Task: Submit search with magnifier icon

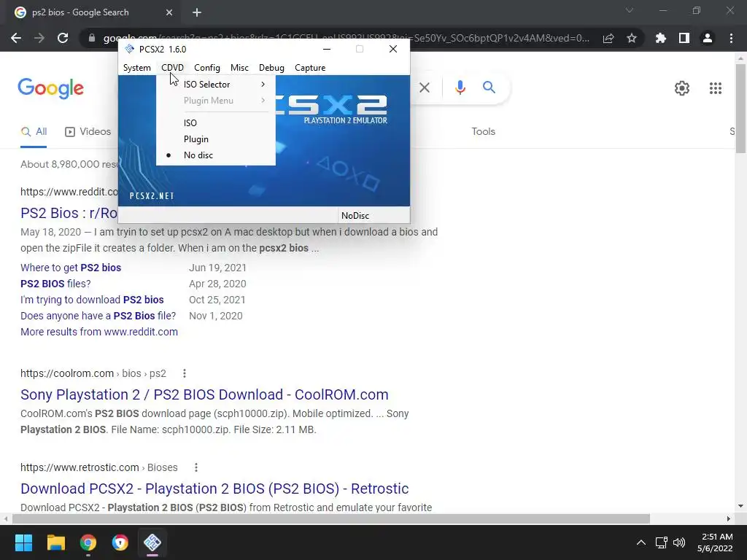Action: pos(489,87)
